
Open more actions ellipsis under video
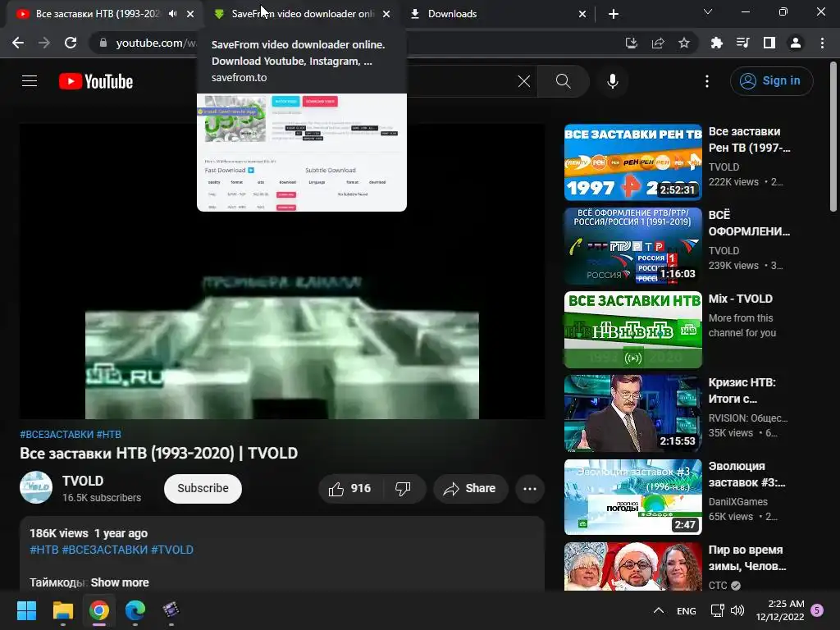[x=530, y=489]
